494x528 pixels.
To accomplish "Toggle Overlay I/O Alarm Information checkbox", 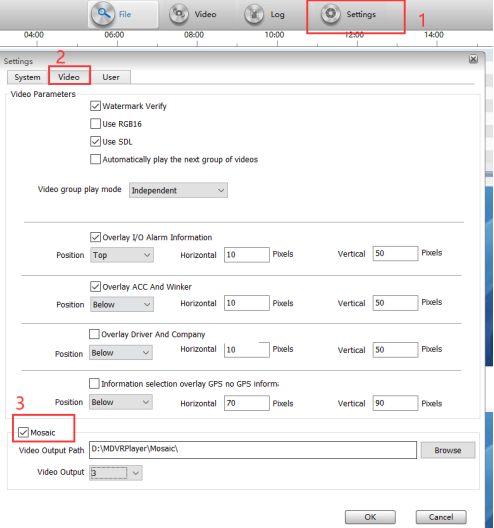I will pyautogui.click(x=95, y=237).
